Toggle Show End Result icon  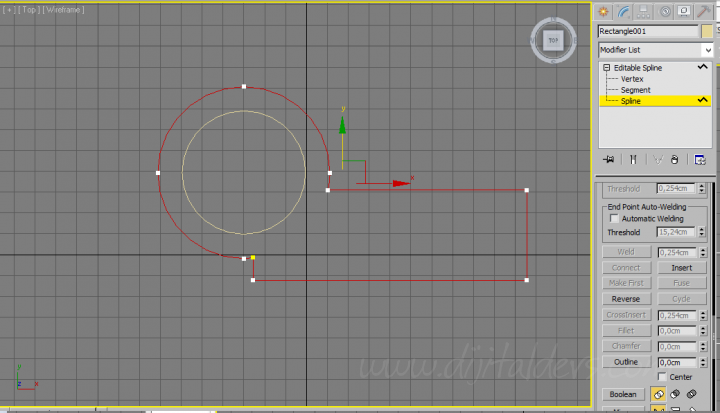point(633,159)
